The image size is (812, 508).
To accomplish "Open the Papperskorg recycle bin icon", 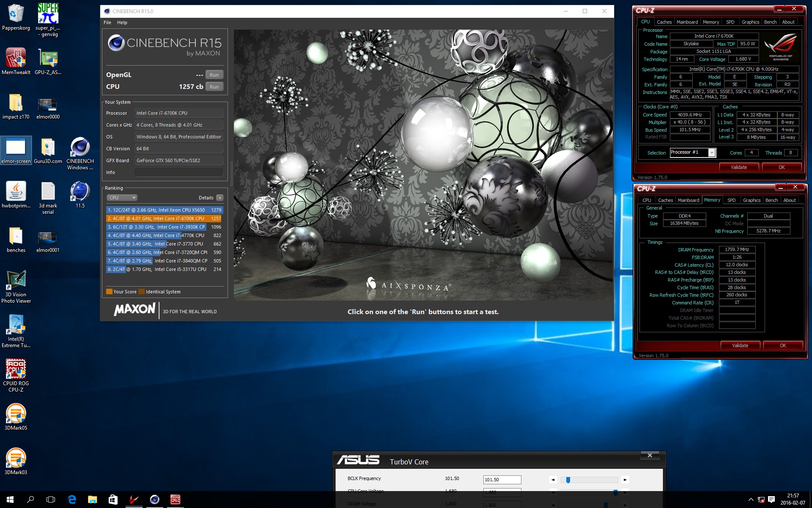I will pyautogui.click(x=16, y=17).
